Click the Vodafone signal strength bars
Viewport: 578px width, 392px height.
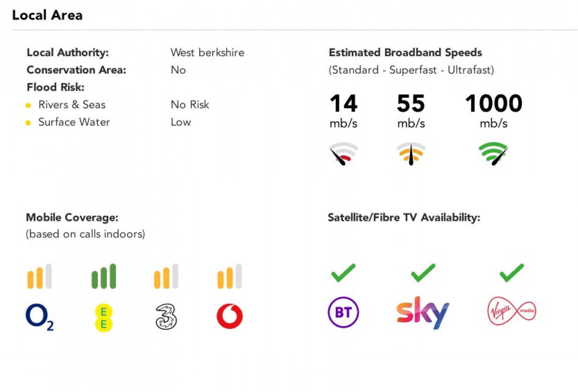pyautogui.click(x=230, y=276)
